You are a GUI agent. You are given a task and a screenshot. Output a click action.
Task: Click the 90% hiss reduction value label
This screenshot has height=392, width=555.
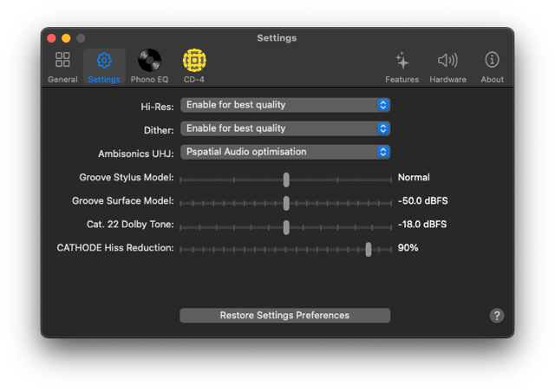408,248
